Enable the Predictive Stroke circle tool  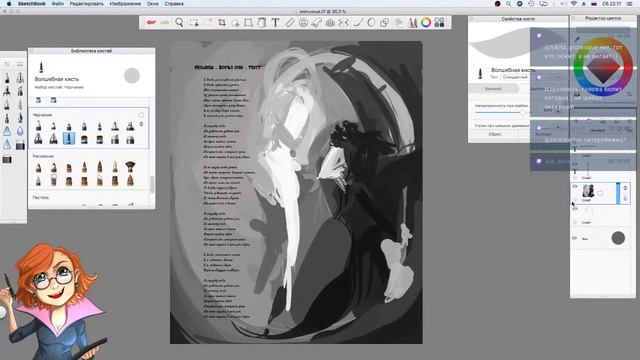pos(371,23)
